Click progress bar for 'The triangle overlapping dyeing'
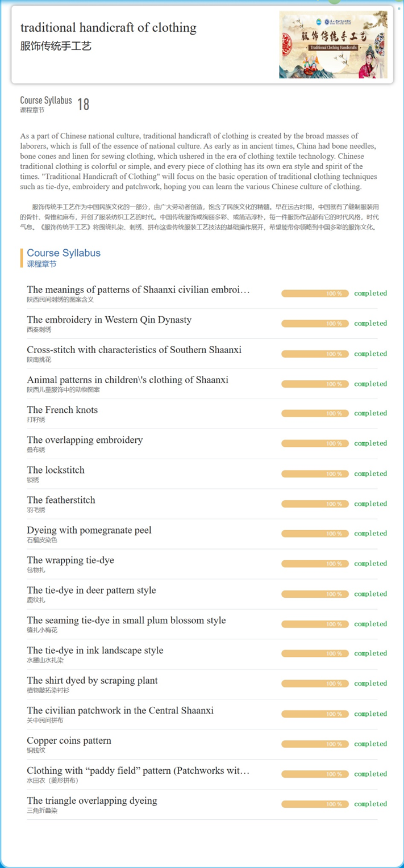Viewport: 404px width, 868px height. click(315, 804)
